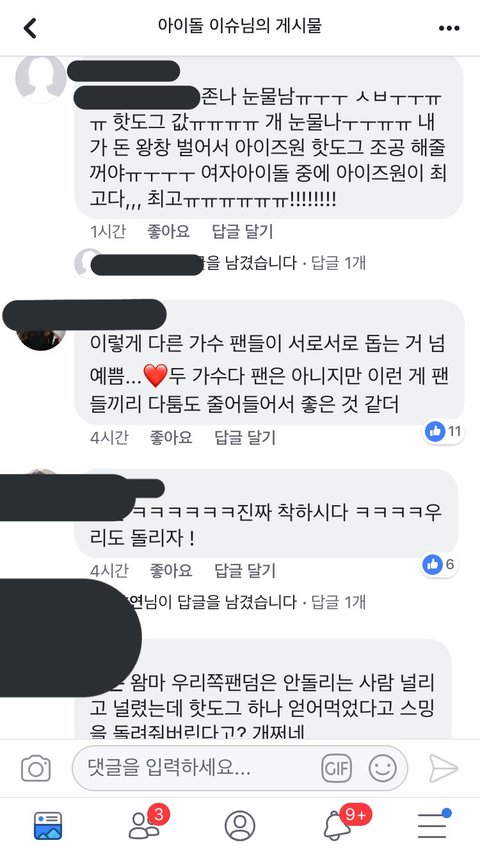Expand 답글 1개 under first comment
The width and height of the screenshot is (480, 854).
tap(338, 263)
